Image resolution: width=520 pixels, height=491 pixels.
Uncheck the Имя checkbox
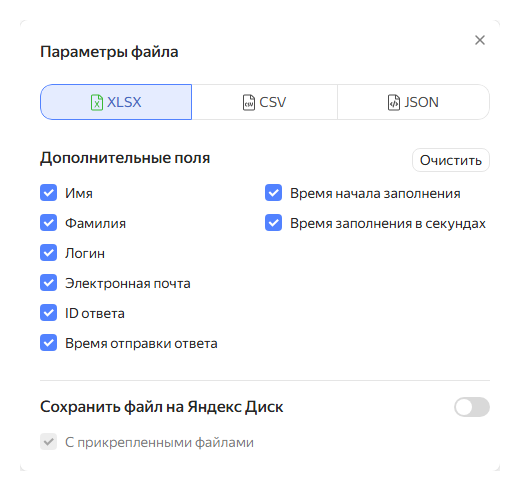(x=49, y=193)
